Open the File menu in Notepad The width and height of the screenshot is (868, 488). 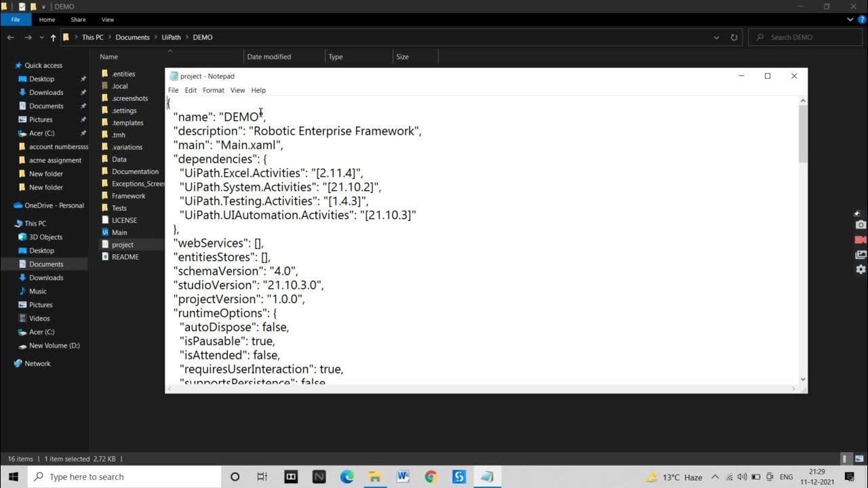click(173, 90)
